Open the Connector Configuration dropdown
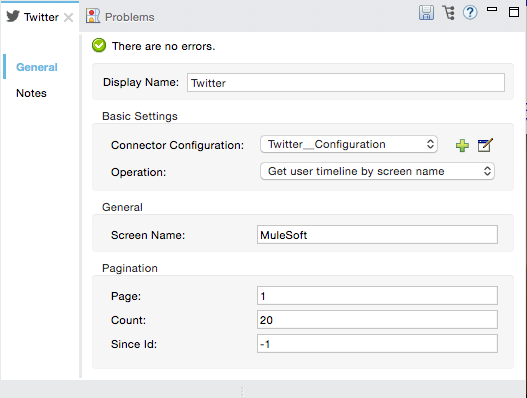527x398 pixels. pos(349,144)
